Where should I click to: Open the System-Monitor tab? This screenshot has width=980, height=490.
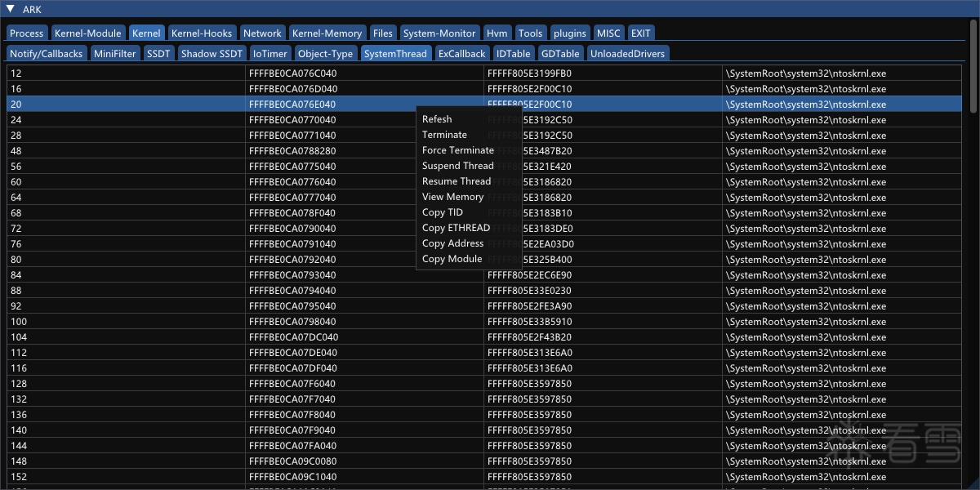pyautogui.click(x=439, y=33)
